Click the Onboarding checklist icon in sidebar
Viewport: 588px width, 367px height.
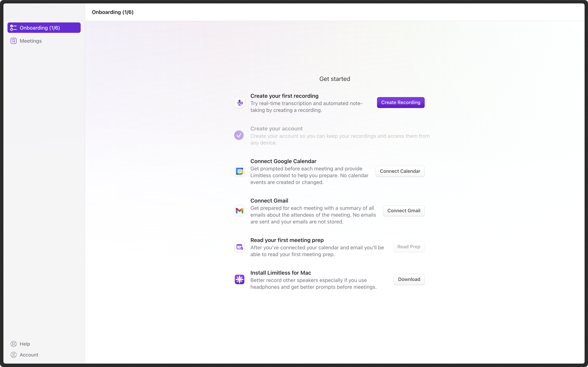click(x=14, y=28)
